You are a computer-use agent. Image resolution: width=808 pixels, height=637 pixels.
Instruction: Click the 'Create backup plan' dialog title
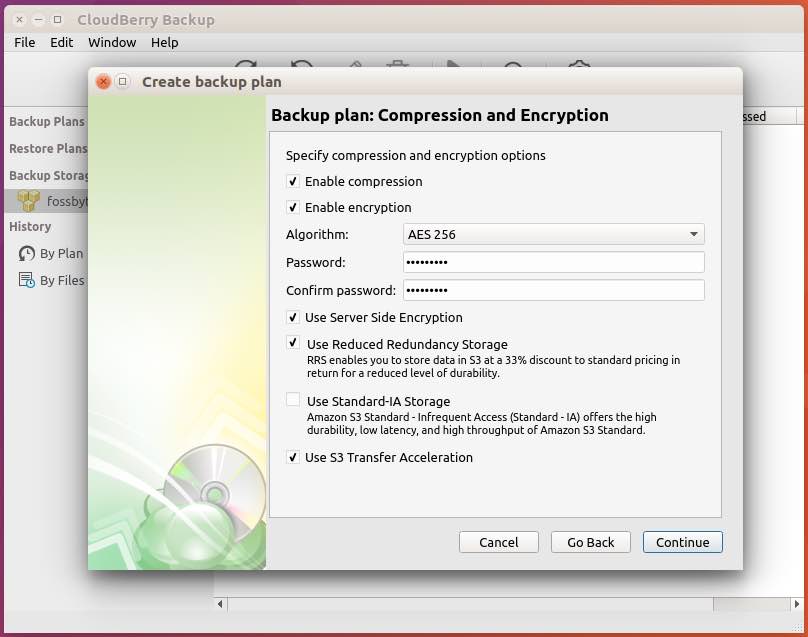pos(212,82)
